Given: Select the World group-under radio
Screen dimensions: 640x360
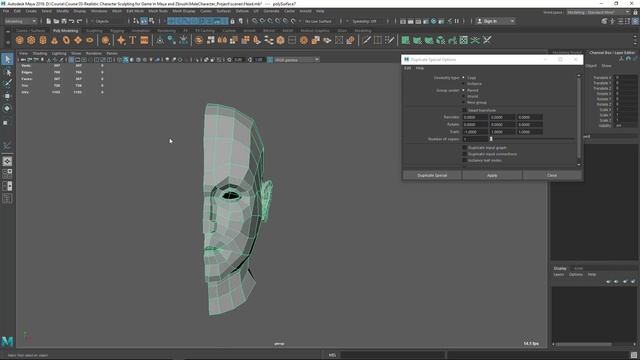Looking at the screenshot, I should click(463, 96).
